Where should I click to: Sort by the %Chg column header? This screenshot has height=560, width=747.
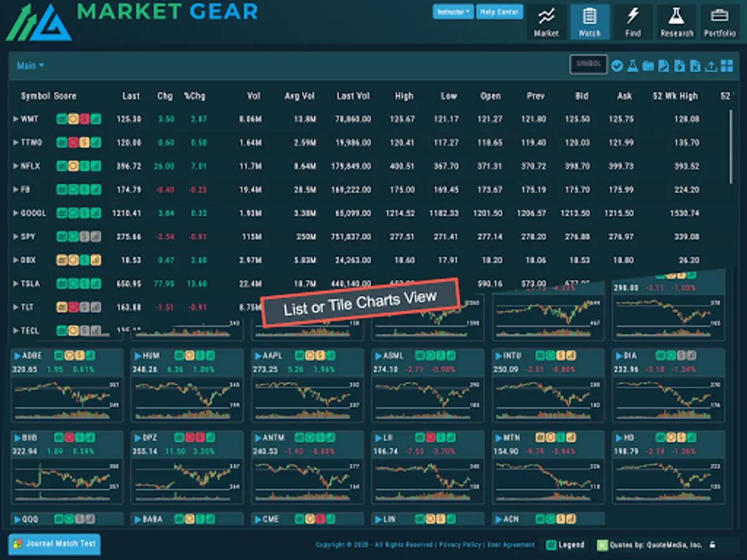(194, 96)
